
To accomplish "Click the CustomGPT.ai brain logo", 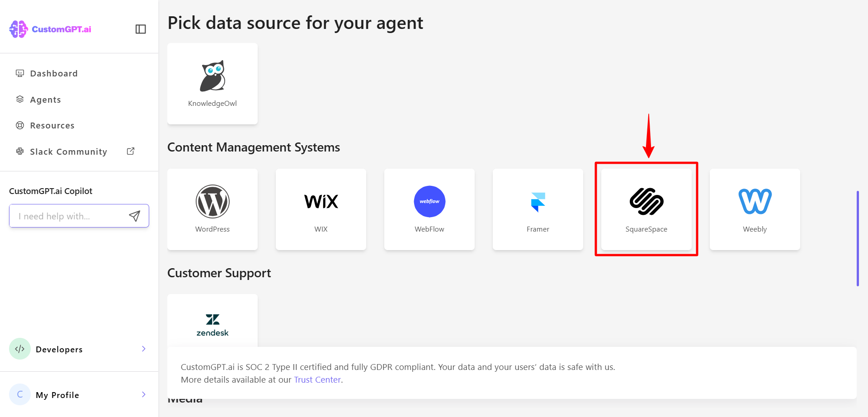I will coord(19,29).
